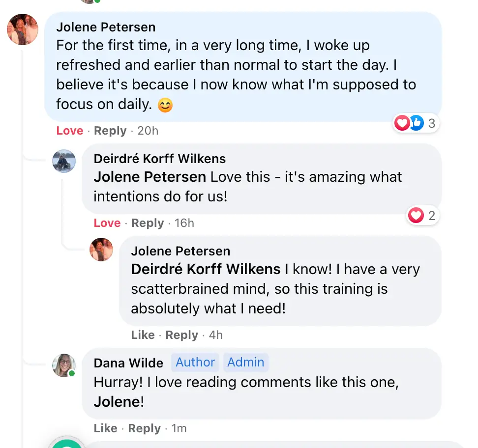Reply to Dana Wilde's comment
The width and height of the screenshot is (478, 448).
(144, 428)
